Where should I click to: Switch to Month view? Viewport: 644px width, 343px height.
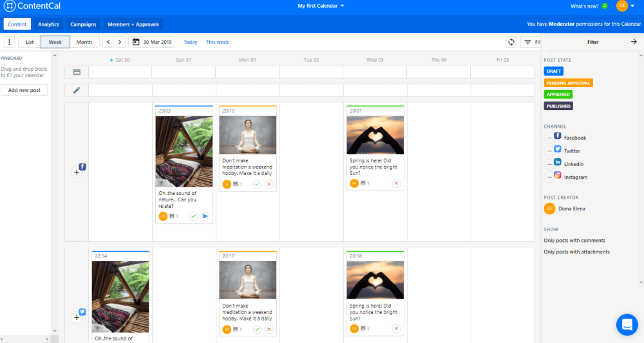tap(84, 42)
